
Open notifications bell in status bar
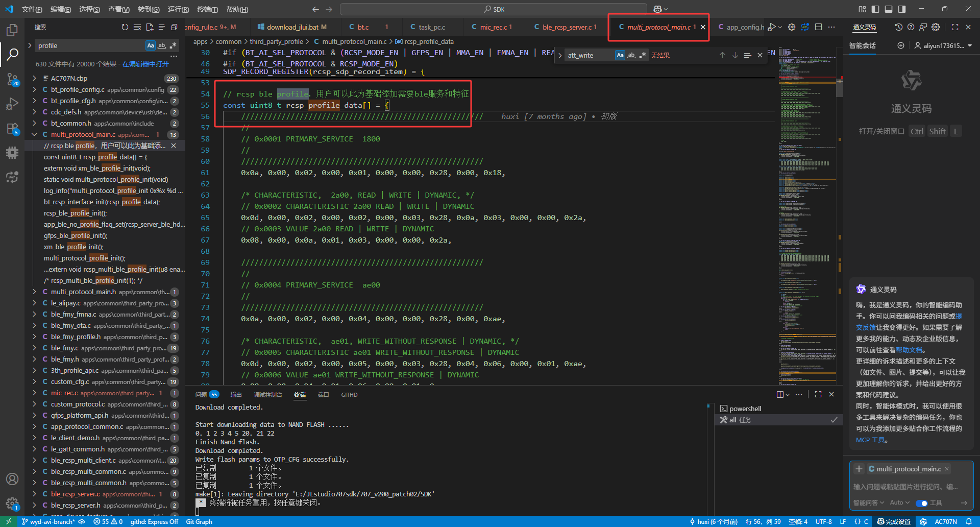(x=969, y=521)
